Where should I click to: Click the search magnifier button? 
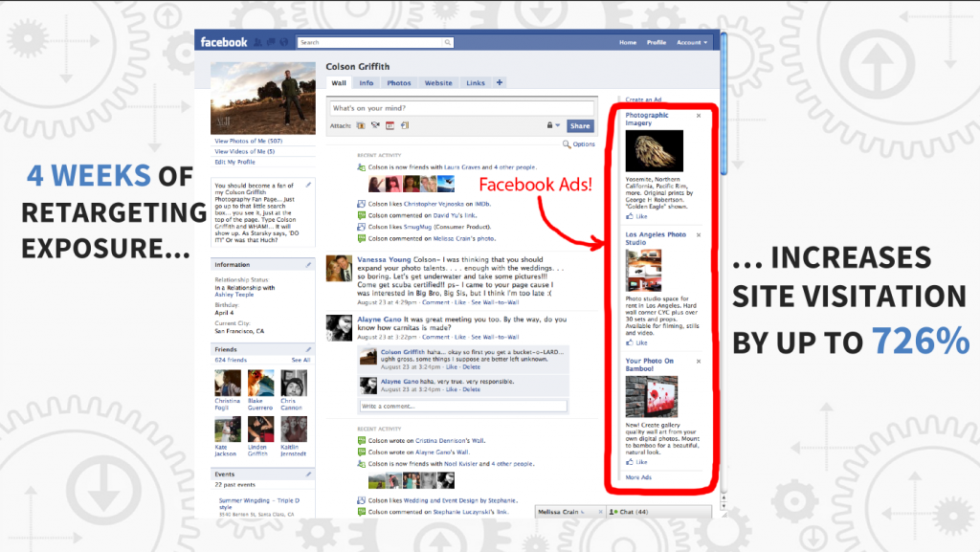coord(448,42)
